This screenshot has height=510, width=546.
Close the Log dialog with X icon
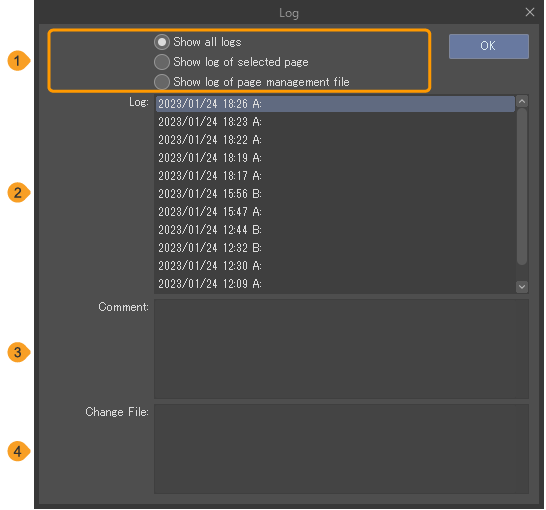pyautogui.click(x=530, y=12)
